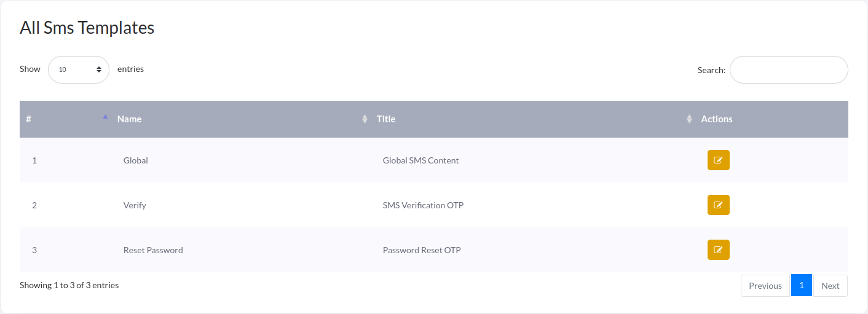
Task: Click the Name column header
Action: click(130, 119)
